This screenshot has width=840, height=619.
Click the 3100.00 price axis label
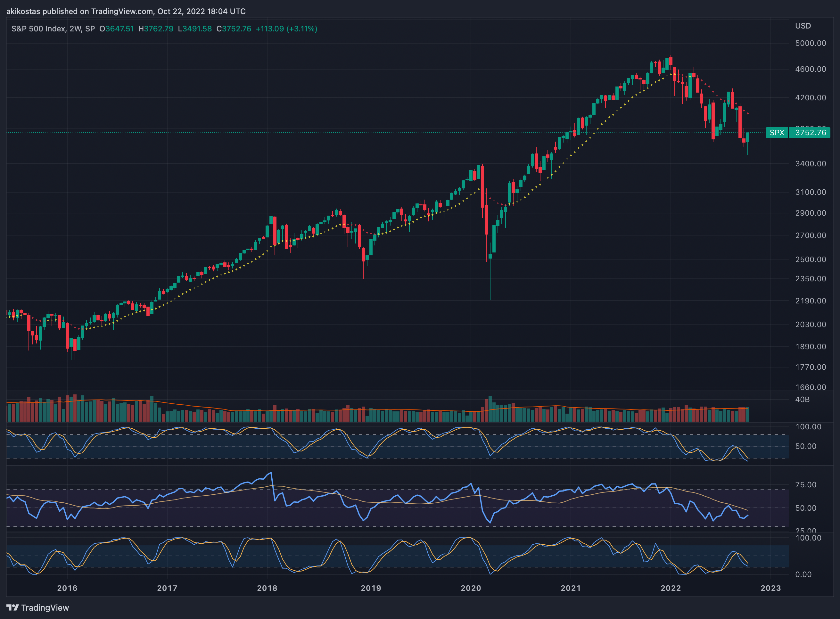pos(811,192)
